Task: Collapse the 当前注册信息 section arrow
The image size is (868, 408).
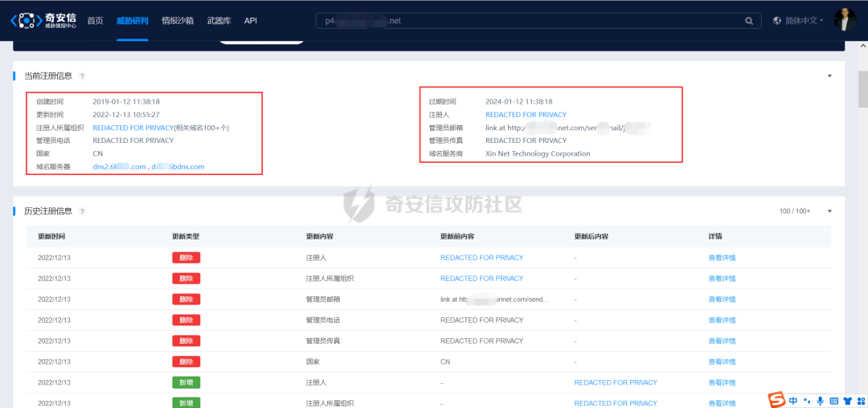Action: [829, 76]
